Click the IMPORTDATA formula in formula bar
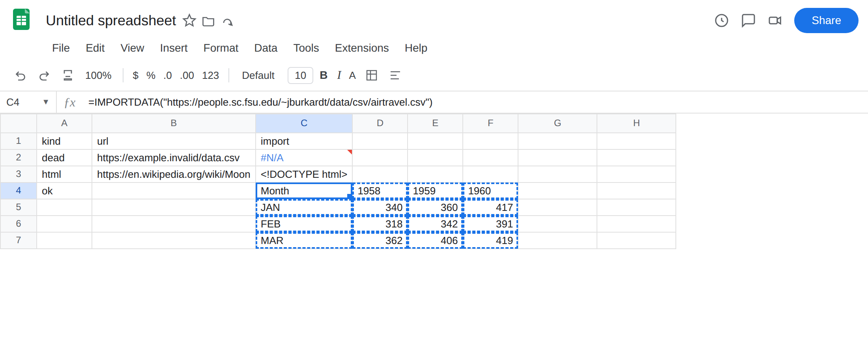The height and width of the screenshot is (339, 868). [260, 102]
